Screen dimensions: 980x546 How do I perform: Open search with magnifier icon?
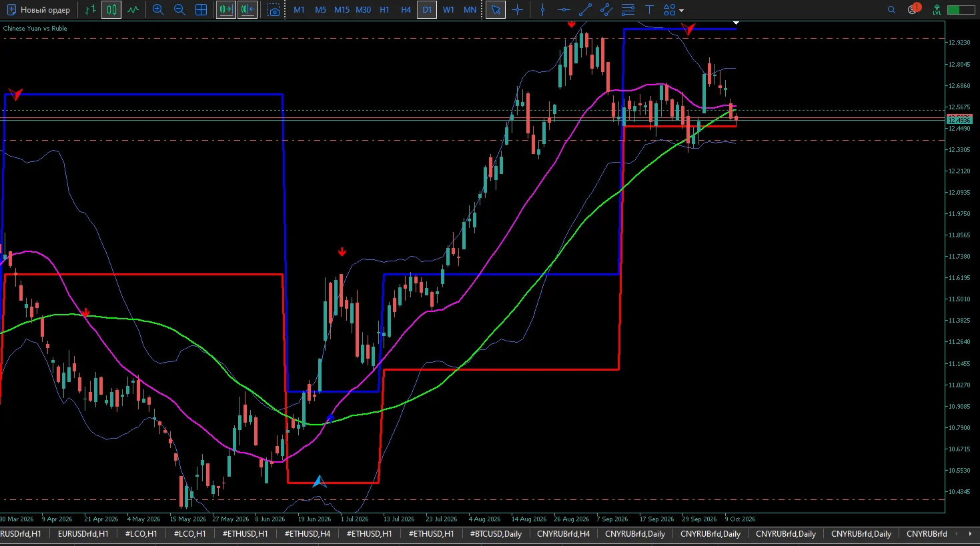891,10
